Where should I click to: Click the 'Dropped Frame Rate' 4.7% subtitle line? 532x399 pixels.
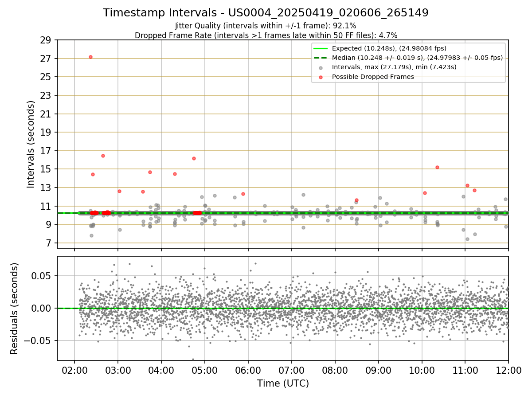[266, 35]
